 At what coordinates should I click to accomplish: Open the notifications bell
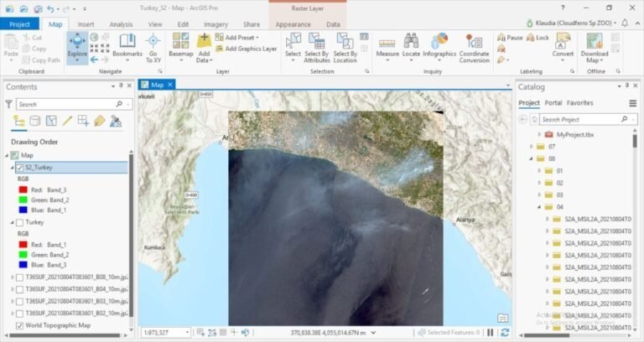click(x=625, y=23)
